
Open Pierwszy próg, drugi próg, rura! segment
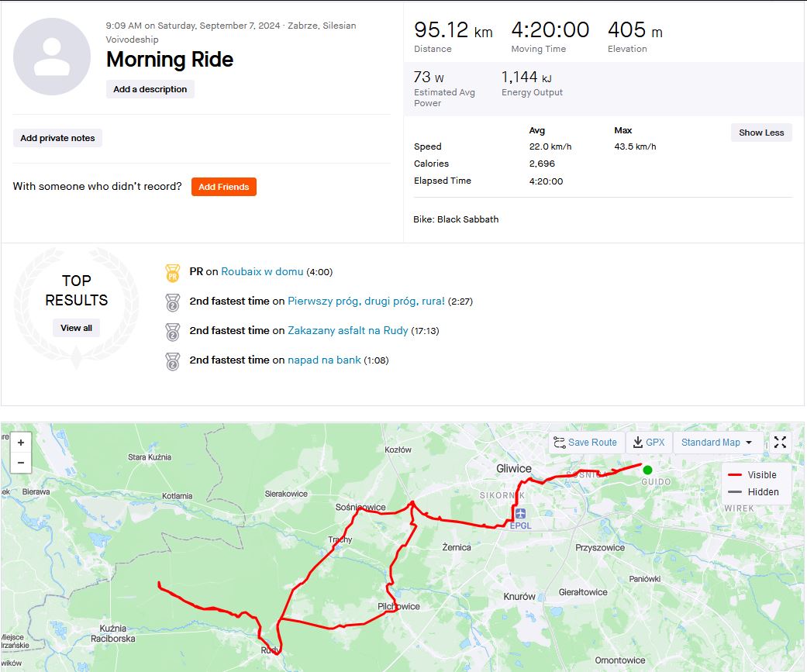366,301
